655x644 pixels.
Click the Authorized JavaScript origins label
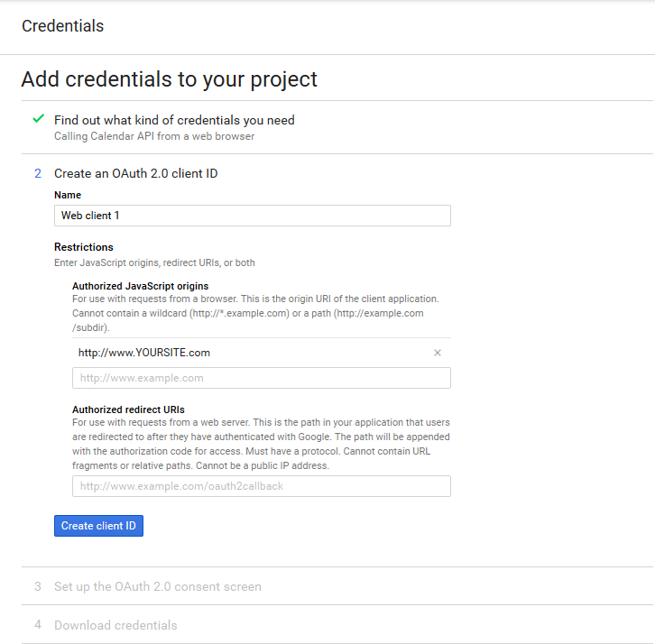tap(141, 286)
